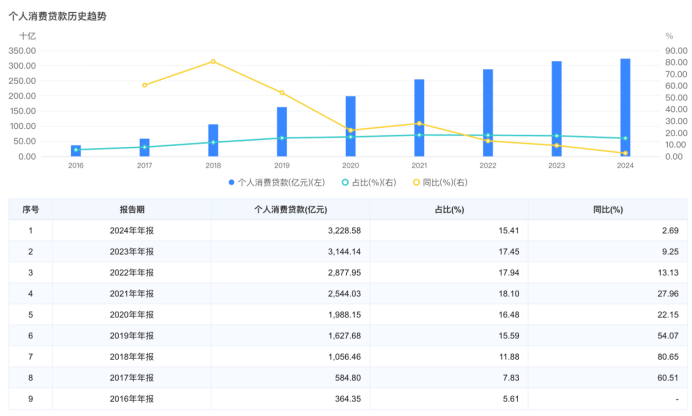Click the 序号 column header
This screenshot has width=692, height=416.
pos(30,210)
